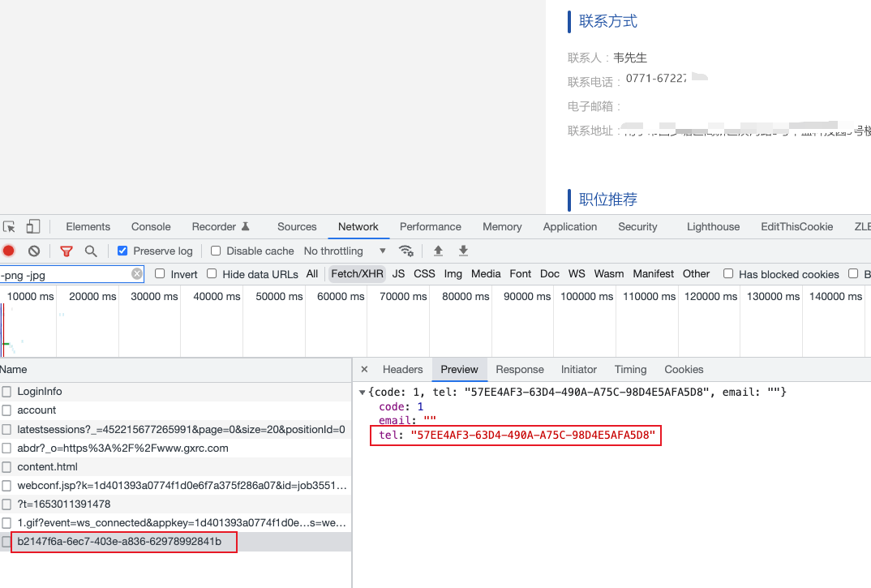
Task: View the Initiator tab
Action: tap(578, 370)
